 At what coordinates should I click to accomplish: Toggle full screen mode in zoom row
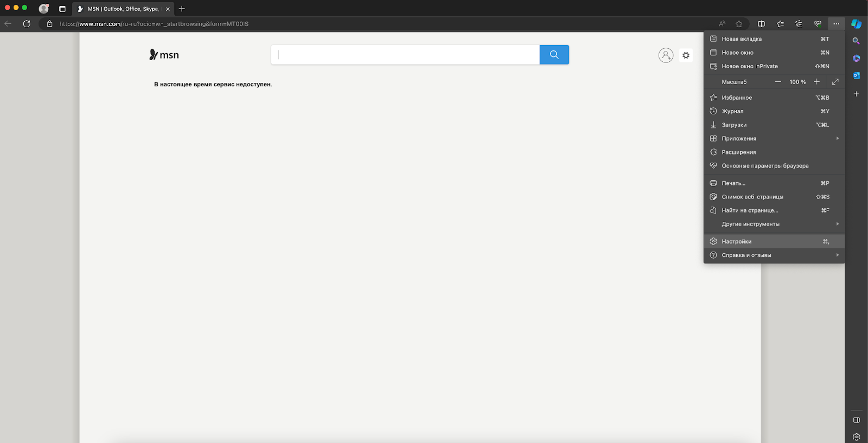(x=835, y=82)
